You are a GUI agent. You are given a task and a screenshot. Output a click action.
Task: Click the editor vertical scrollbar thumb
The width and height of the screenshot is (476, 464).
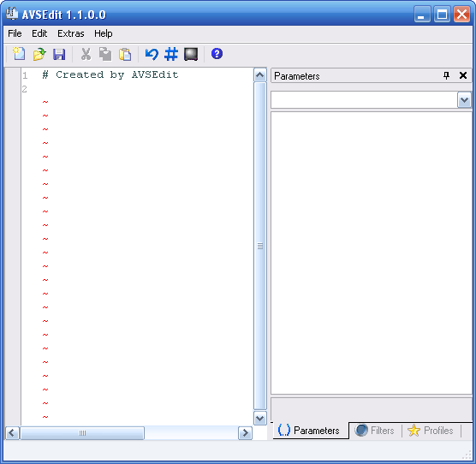pos(260,246)
